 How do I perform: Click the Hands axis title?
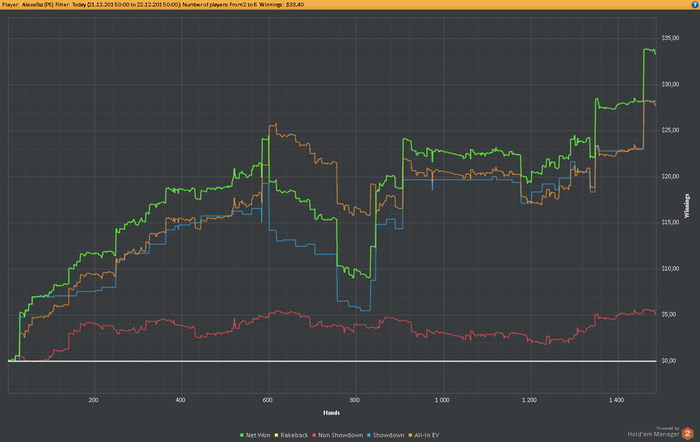(x=331, y=413)
